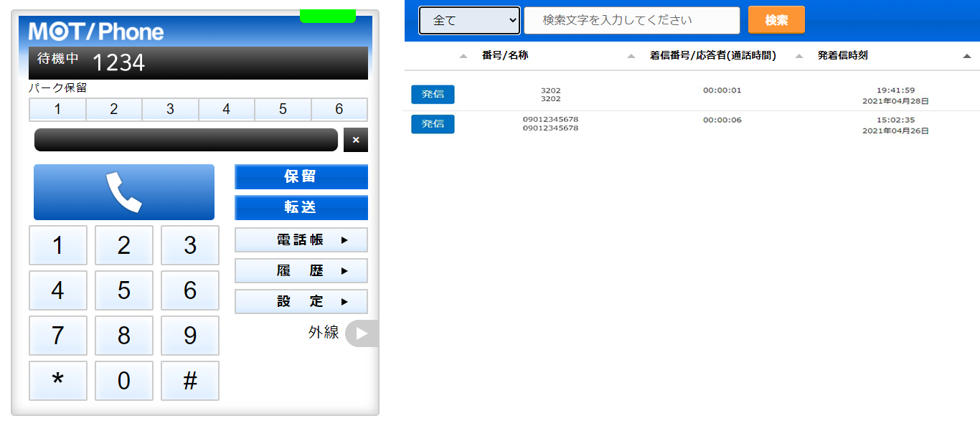Screen dimensions: 980x441
Task: Click the 外線 gray arrow button
Action: click(x=362, y=333)
